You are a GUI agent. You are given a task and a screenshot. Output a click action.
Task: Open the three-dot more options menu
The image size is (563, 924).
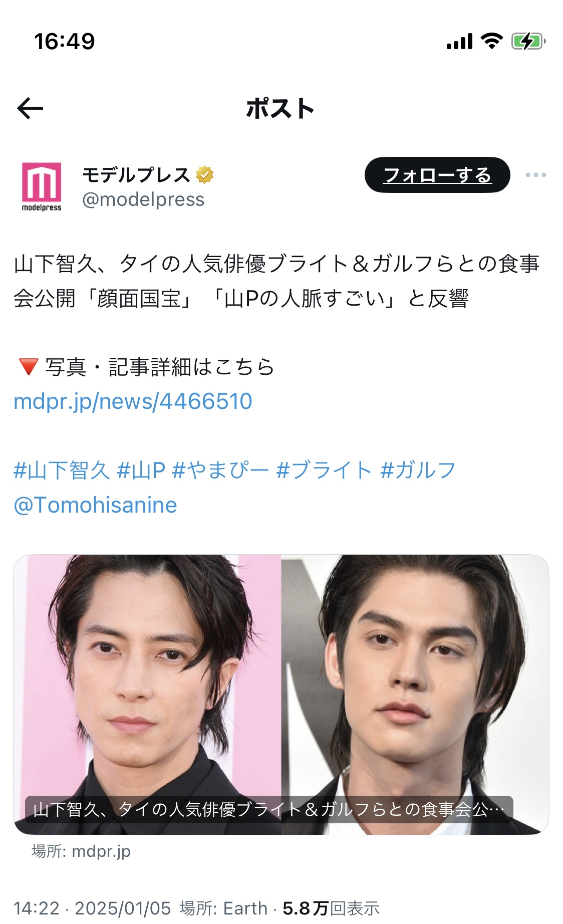(535, 175)
